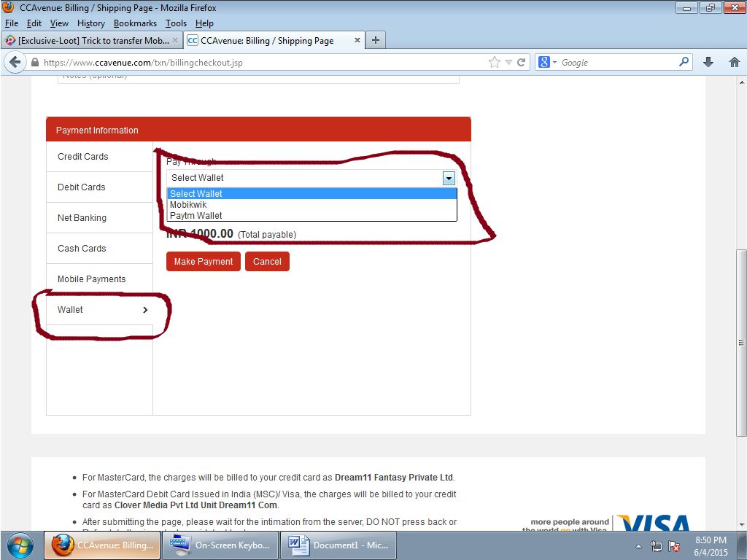Screen dimensions: 747x560
Task: Open the View menu
Action: coord(59,23)
